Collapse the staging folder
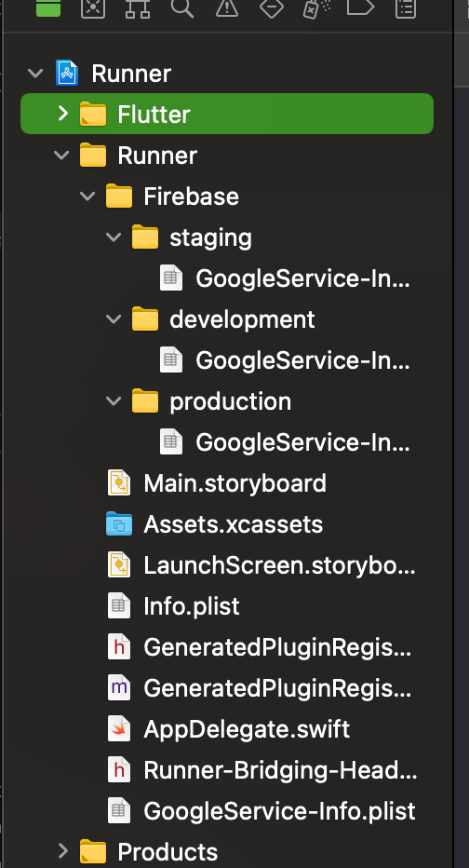 pos(114,237)
